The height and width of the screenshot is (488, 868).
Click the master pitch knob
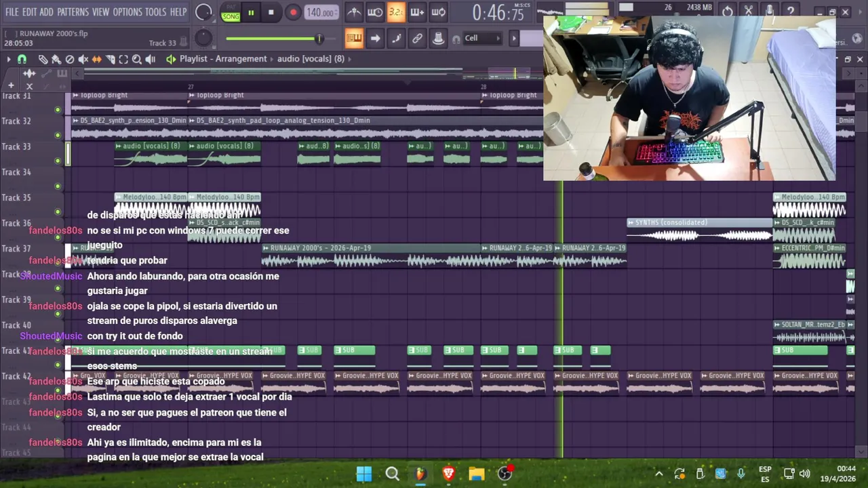click(203, 39)
